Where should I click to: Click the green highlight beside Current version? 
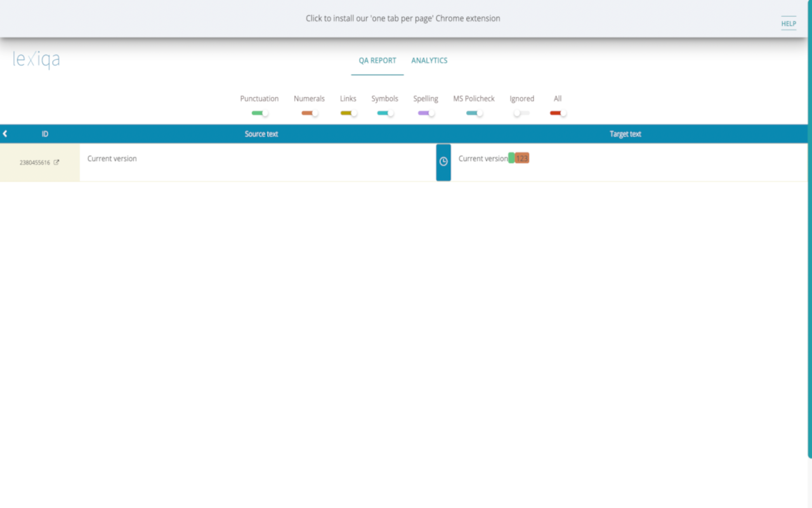(511, 157)
